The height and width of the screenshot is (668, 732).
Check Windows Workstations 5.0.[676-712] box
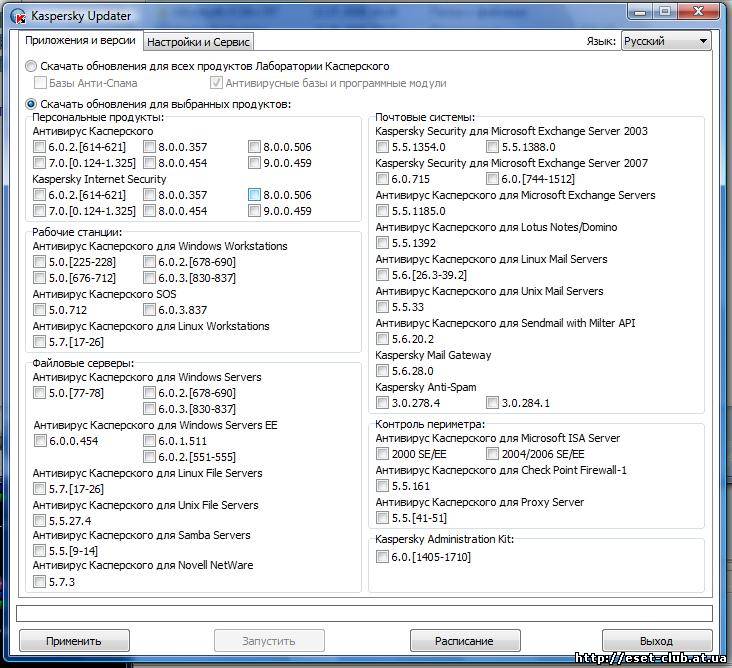39,278
